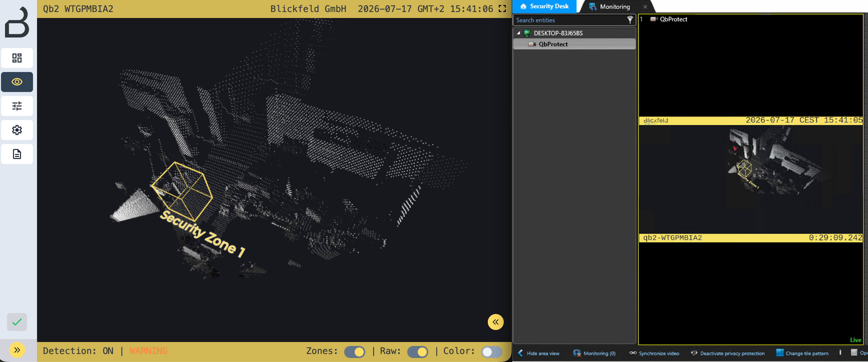Collapse the viewer panel with yellow chevron
The height and width of the screenshot is (362, 868).
pyautogui.click(x=496, y=322)
